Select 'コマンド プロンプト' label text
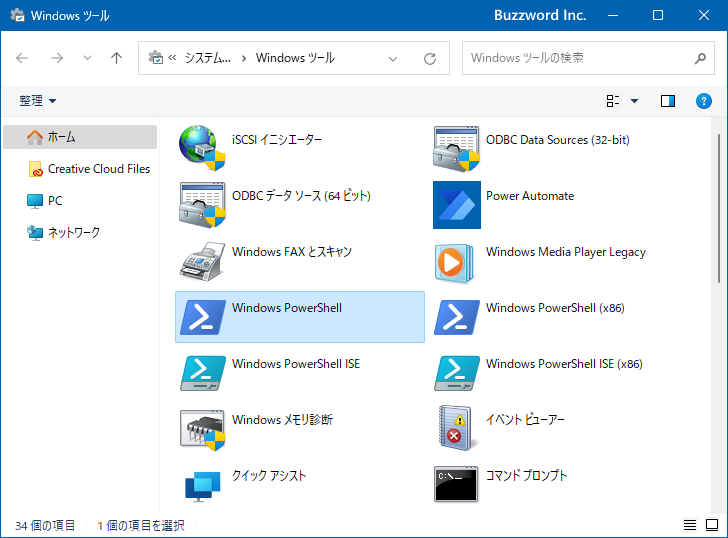 pyautogui.click(x=526, y=476)
